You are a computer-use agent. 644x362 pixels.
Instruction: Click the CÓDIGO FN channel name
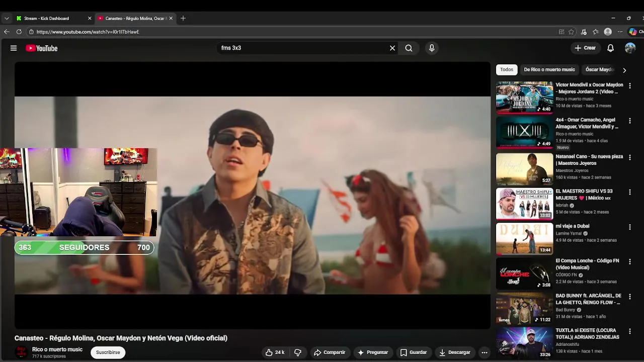point(566,275)
